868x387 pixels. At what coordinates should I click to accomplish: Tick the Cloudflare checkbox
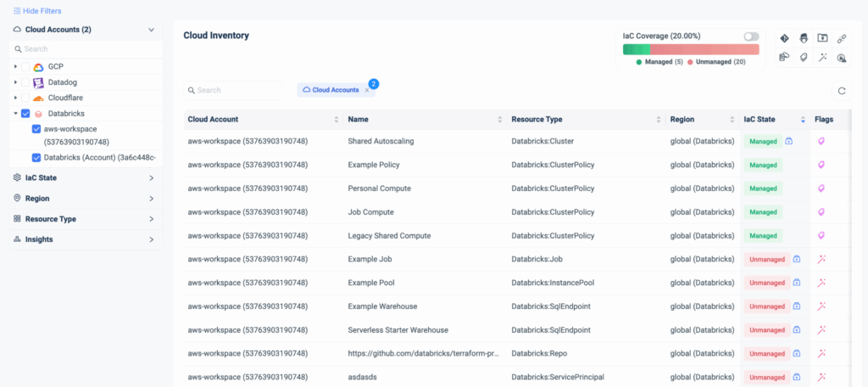[25, 98]
